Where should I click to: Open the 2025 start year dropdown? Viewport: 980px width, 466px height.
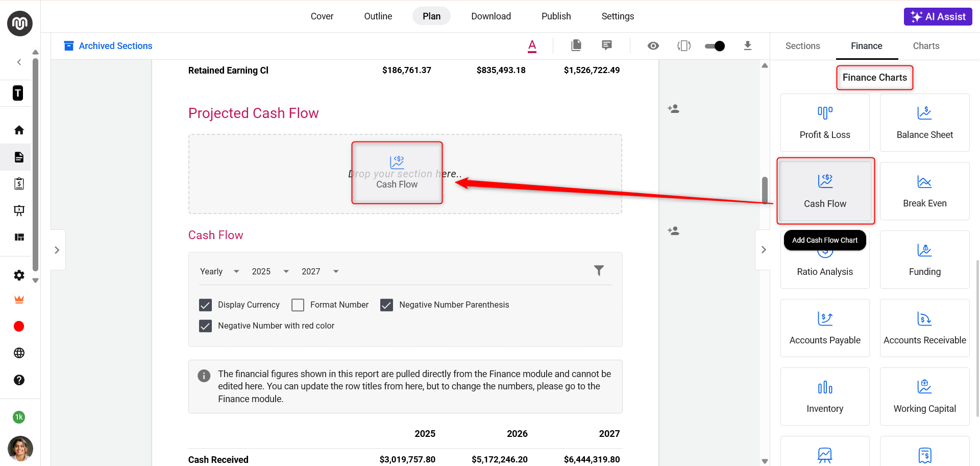(271, 271)
